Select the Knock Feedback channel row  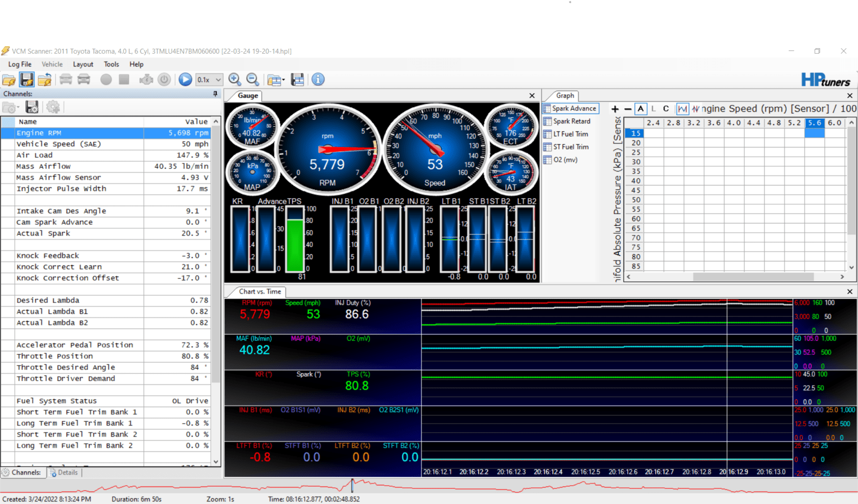tap(106, 256)
